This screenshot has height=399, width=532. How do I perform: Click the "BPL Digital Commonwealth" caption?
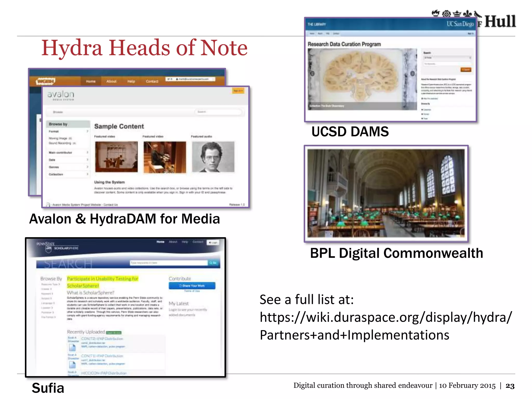click(397, 253)
